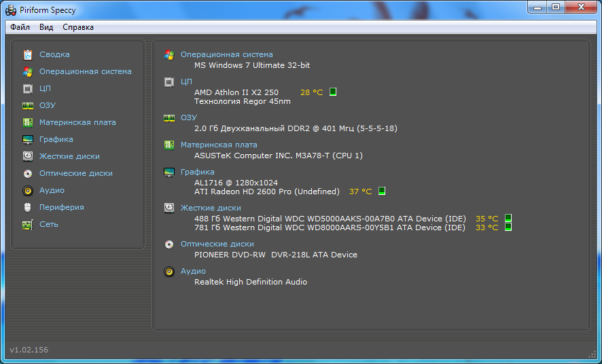
Task: Select Периферия in the sidebar
Action: [x=61, y=207]
